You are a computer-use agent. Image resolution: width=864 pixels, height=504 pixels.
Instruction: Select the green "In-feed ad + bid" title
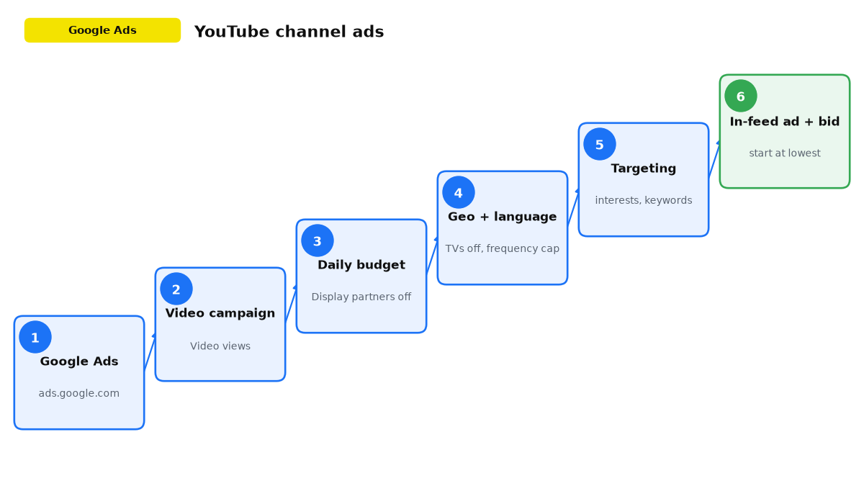point(785,122)
